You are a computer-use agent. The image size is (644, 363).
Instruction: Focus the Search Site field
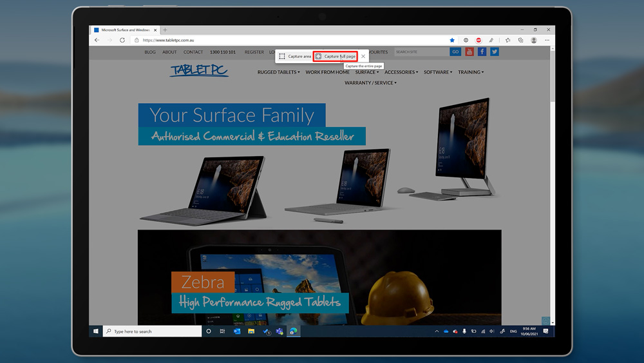click(x=421, y=52)
